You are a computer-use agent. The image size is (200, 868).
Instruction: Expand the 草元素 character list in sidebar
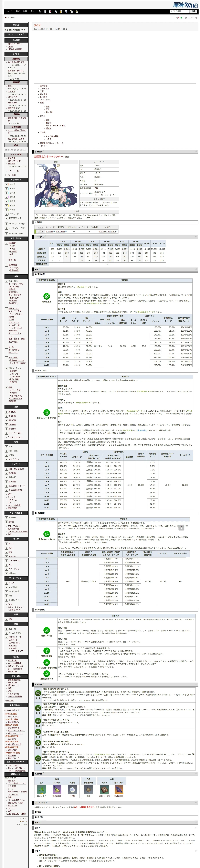pyautogui.click(x=6, y=210)
